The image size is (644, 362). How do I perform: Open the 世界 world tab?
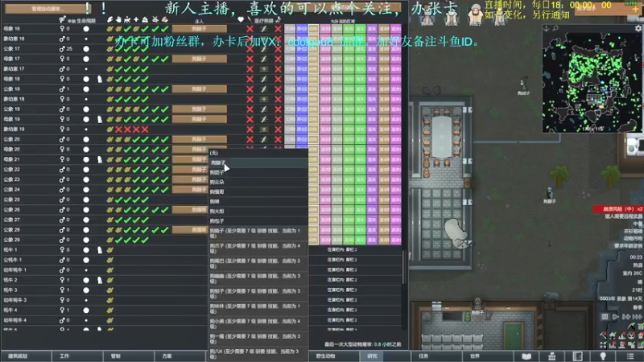coord(488,356)
